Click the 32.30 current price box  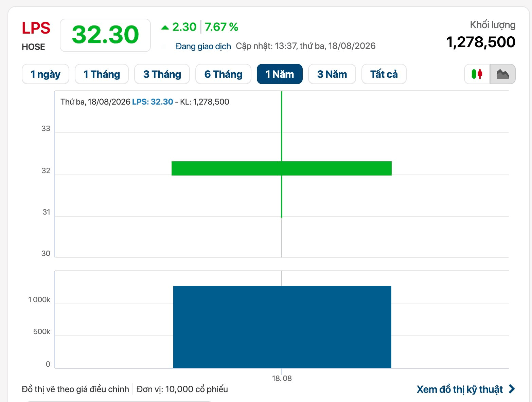pyautogui.click(x=105, y=35)
